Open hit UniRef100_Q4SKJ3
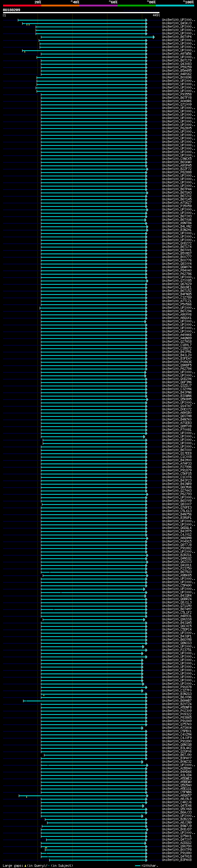The height and width of the screenshot is (868, 197). tap(177, 23)
